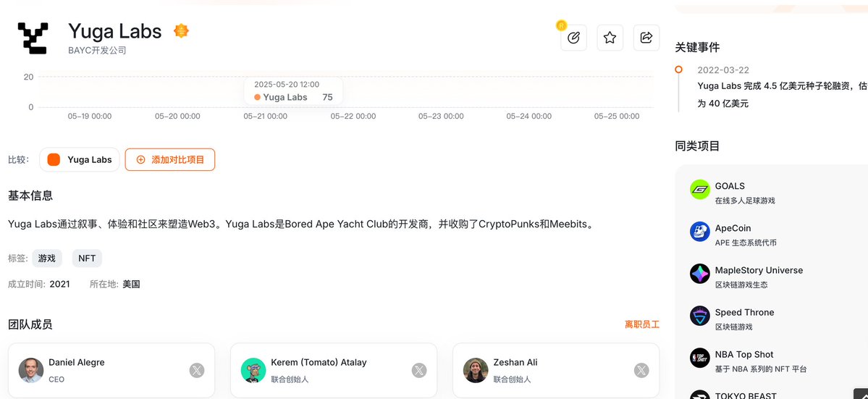Click the 同类项目 section heading
This screenshot has height=399, width=868.
pos(697,146)
